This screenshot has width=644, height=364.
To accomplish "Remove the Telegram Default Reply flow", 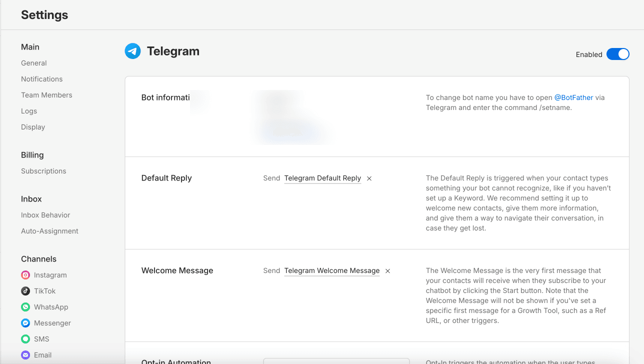I will 369,178.
